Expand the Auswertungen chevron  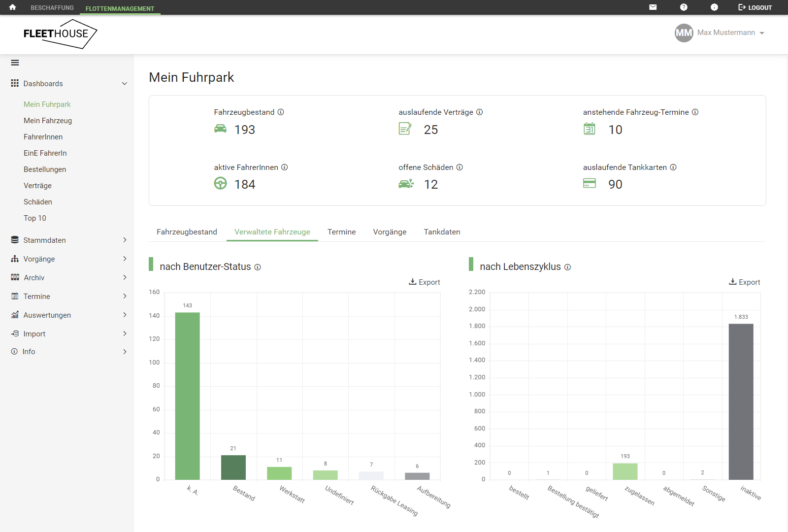125,315
